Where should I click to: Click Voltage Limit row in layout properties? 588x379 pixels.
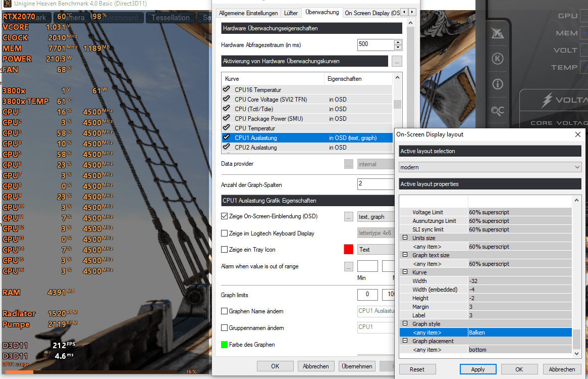(x=486, y=212)
